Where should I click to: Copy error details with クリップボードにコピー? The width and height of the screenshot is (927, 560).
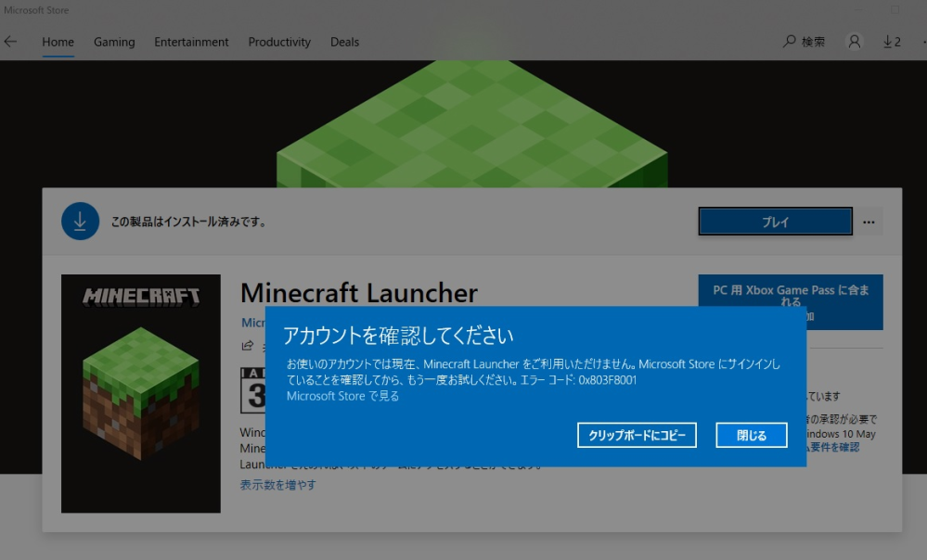click(x=637, y=435)
